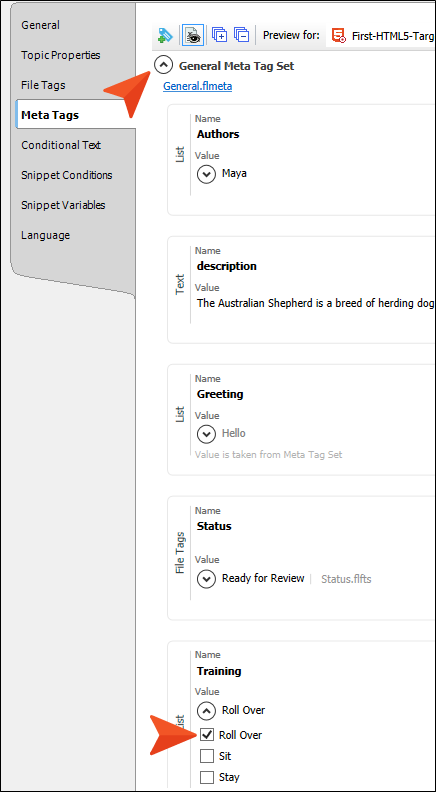436x792 pixels.
Task: Expand the Status value dropdown
Action: [206, 579]
